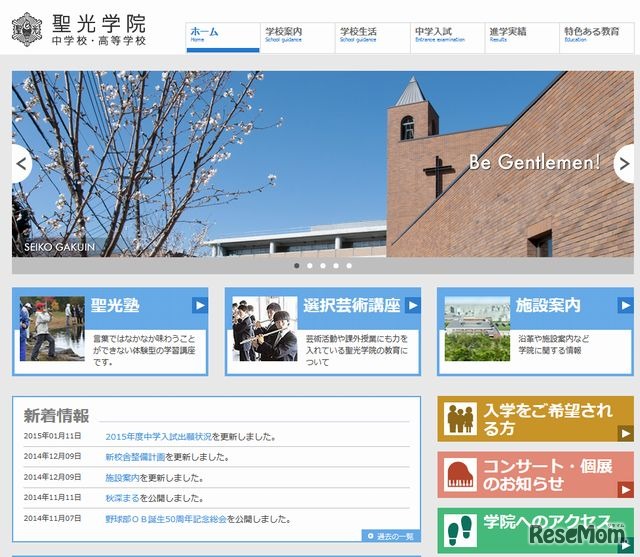Advance slideshow with right arrow
Viewport: 640px width, 557px height.
pos(624,164)
